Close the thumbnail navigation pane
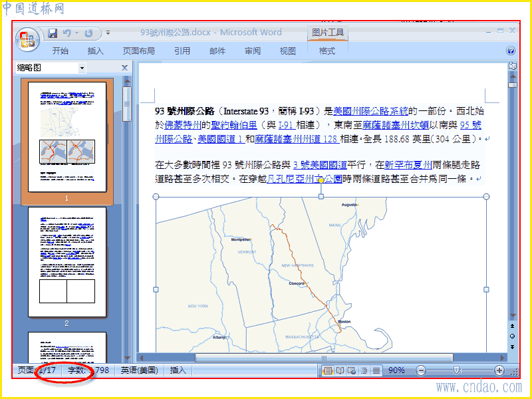 click(124, 68)
